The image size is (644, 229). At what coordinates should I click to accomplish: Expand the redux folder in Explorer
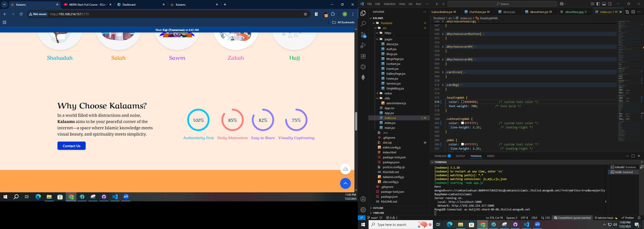(377, 93)
